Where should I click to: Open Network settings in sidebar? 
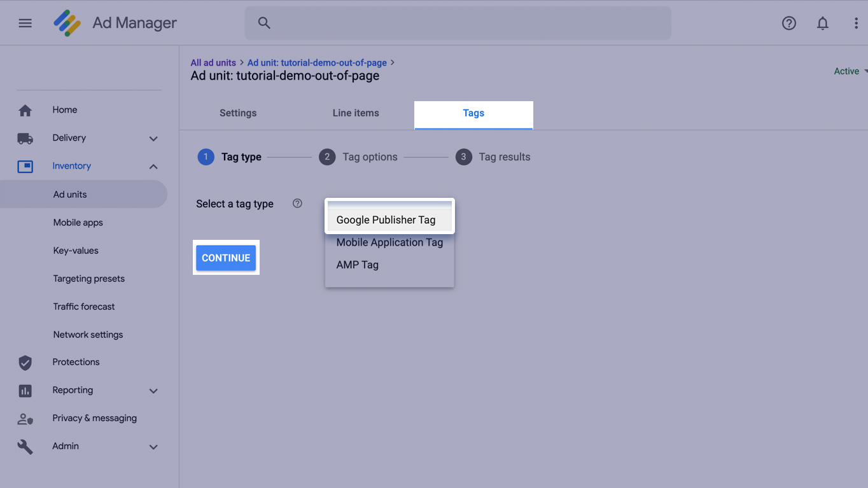coord(88,335)
